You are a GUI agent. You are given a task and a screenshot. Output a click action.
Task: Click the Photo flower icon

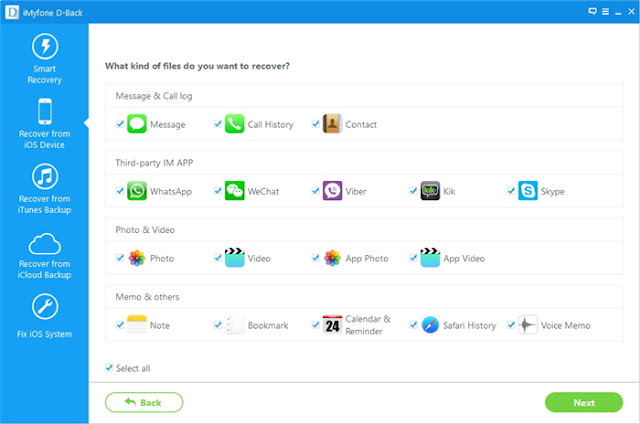pyautogui.click(x=137, y=258)
